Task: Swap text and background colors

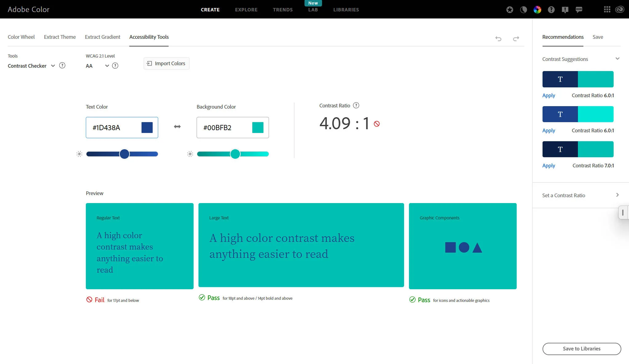Action: [177, 127]
